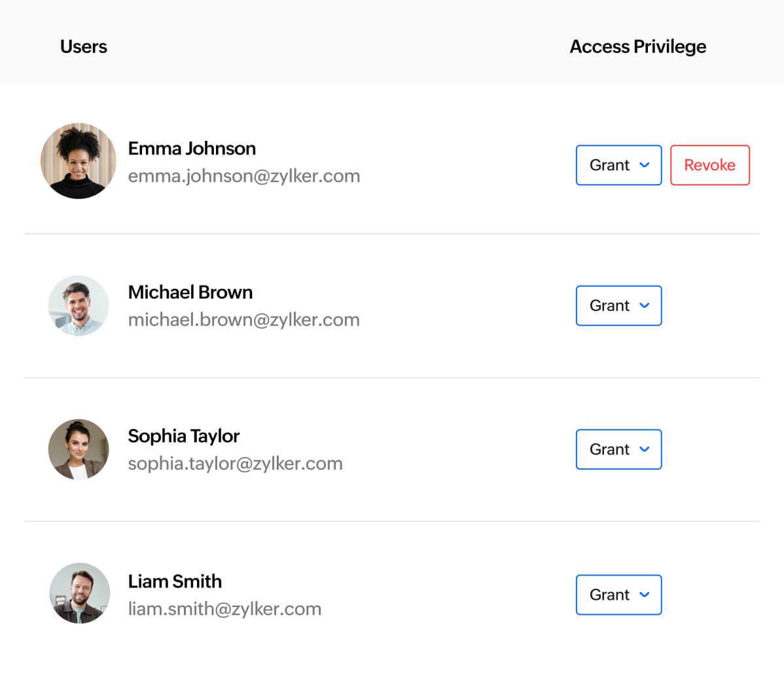Click email emma.johnson@zylker.com

point(244,176)
